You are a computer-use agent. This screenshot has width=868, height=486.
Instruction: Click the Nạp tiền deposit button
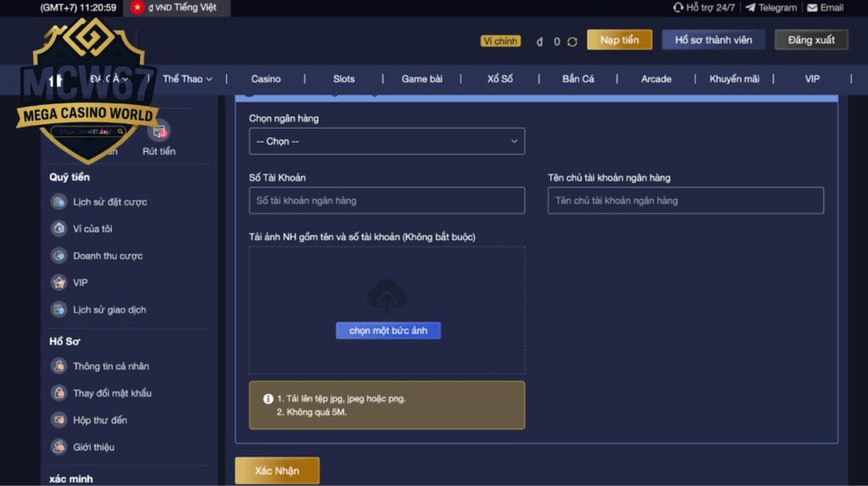coord(619,40)
